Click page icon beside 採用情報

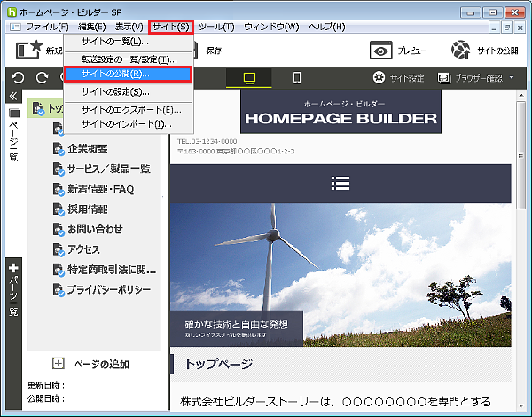[59, 209]
